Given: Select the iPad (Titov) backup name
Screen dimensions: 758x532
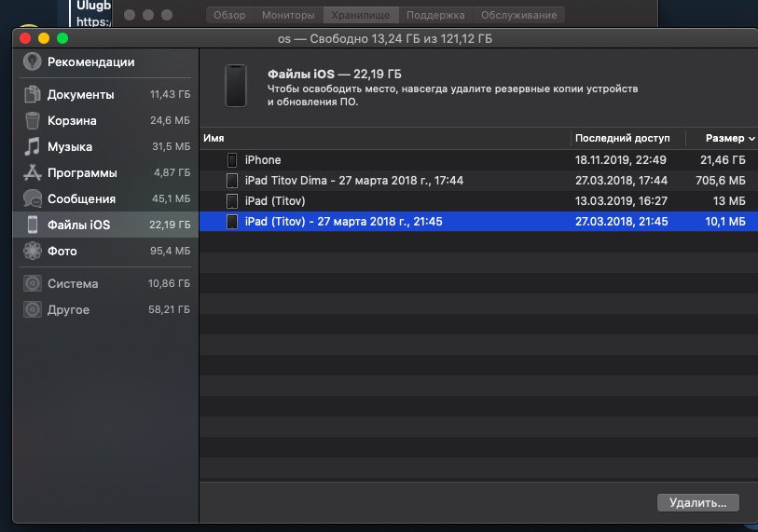Looking at the screenshot, I should pos(275,201).
